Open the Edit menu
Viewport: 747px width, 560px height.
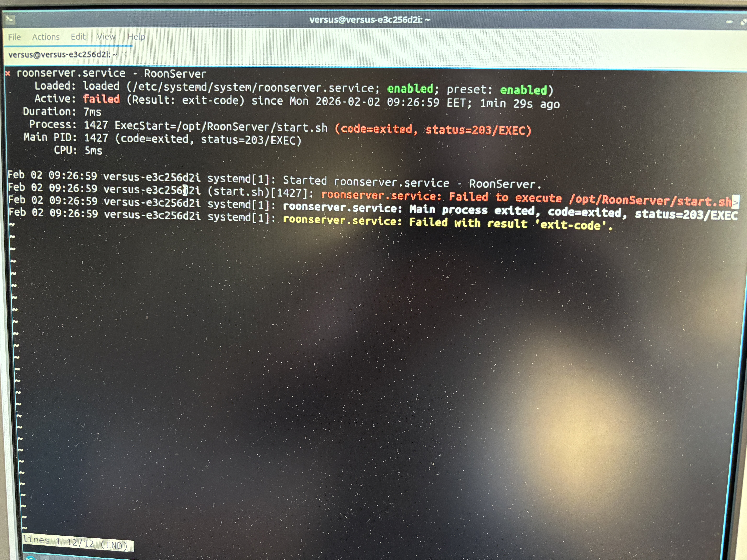[x=78, y=36]
